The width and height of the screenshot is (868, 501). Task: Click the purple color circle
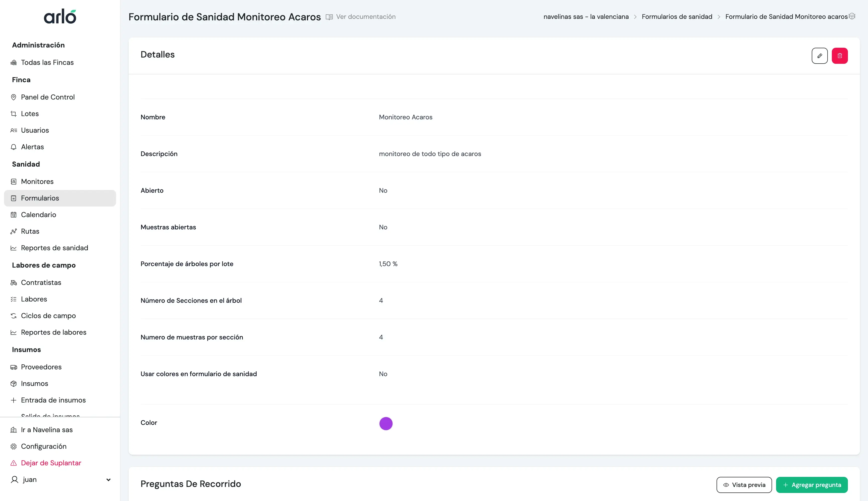pos(386,423)
